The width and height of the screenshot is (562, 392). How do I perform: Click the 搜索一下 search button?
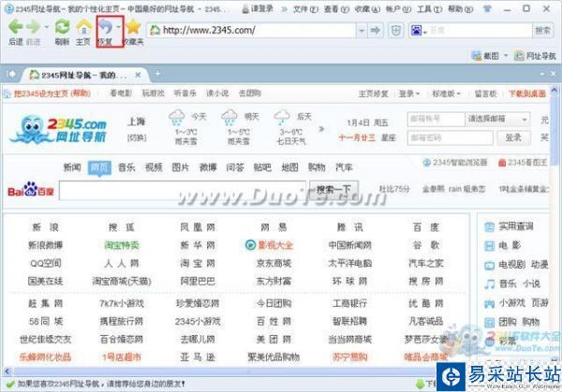click(333, 190)
